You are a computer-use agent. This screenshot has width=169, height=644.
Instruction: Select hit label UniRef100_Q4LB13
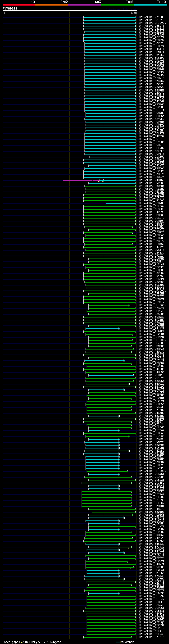pyautogui.click(x=152, y=29)
